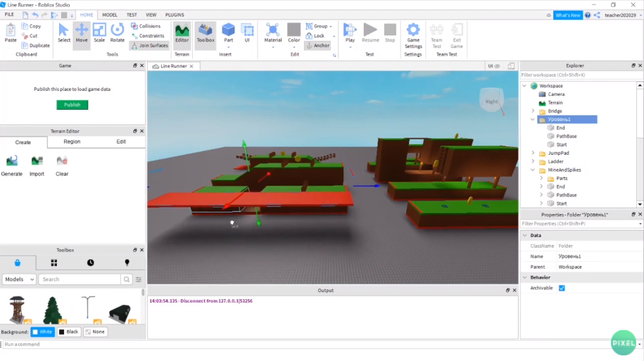Expand the Ladder folder

[533, 161]
